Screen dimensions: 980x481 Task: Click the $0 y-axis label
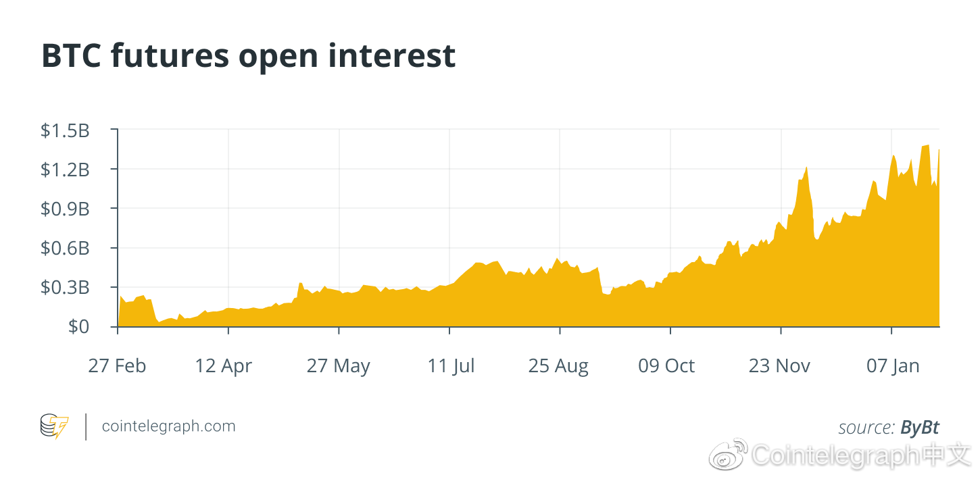pos(80,328)
